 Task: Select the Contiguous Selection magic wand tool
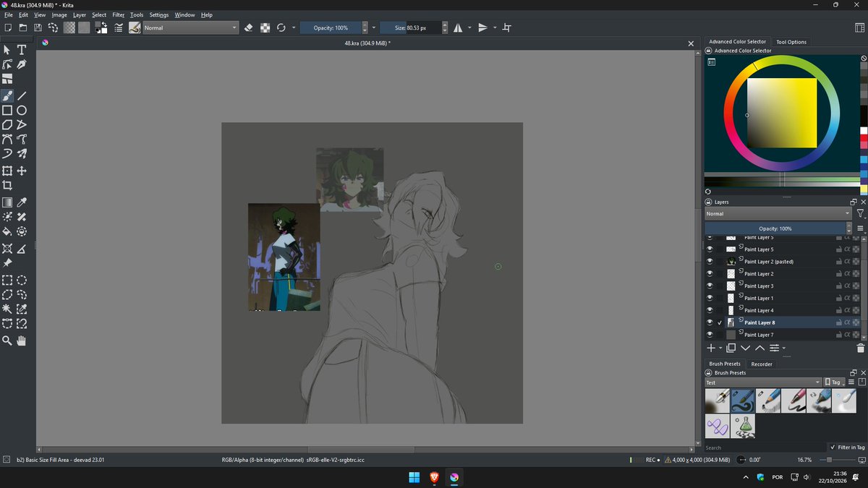[7, 309]
